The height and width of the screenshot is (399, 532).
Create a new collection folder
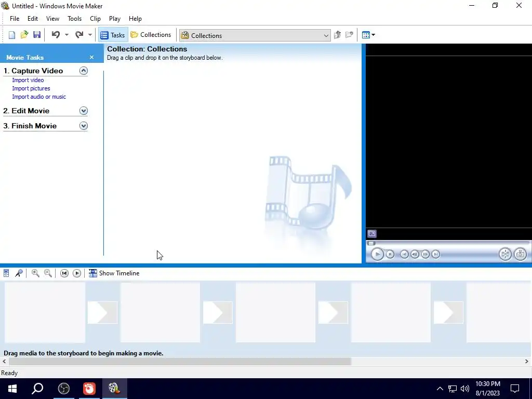tap(349, 35)
